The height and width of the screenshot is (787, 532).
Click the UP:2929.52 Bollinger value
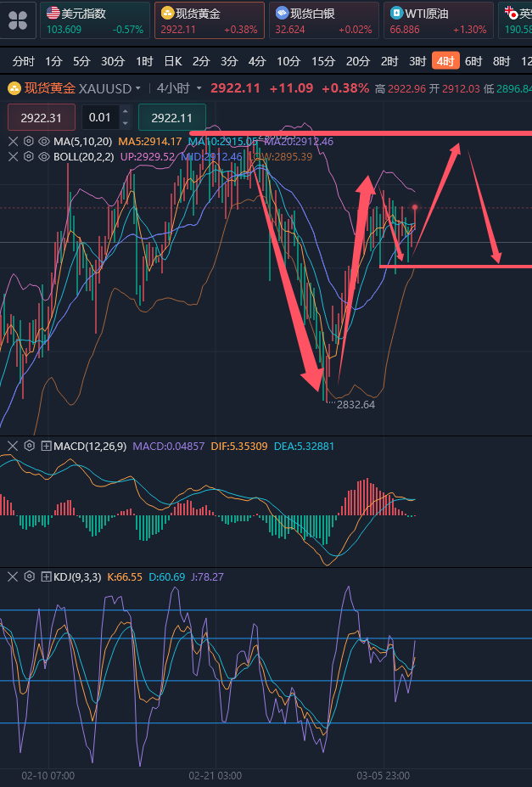coord(148,157)
